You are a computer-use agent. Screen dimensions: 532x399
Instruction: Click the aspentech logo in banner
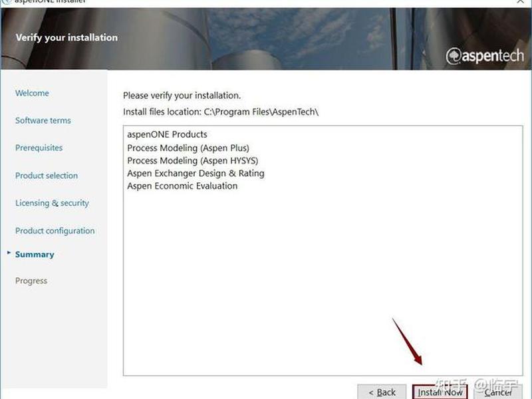(485, 56)
